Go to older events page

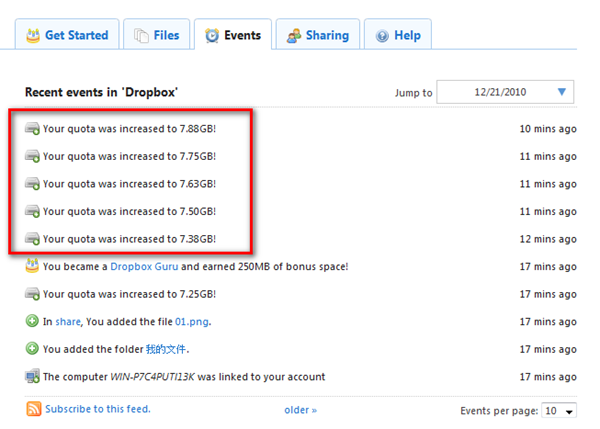coord(300,410)
